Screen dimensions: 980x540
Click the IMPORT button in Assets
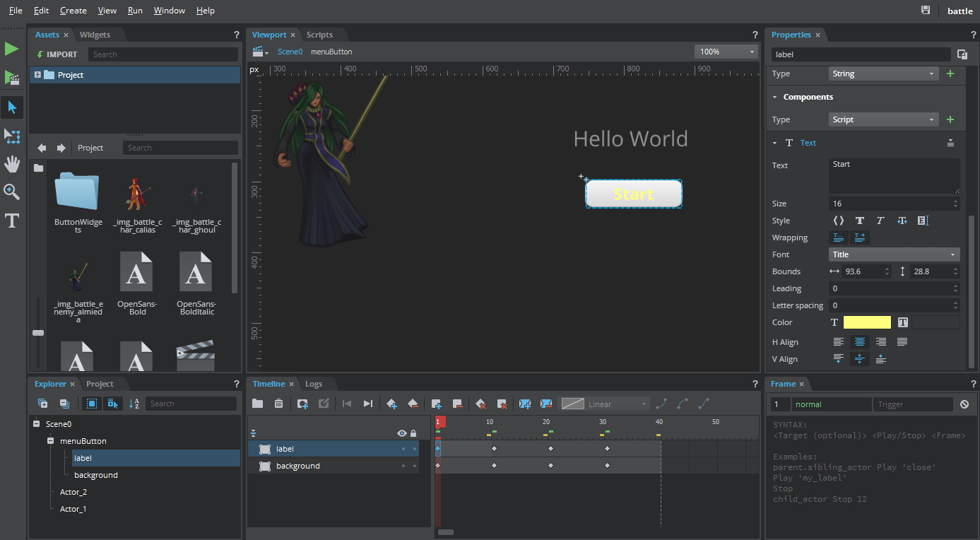click(57, 54)
